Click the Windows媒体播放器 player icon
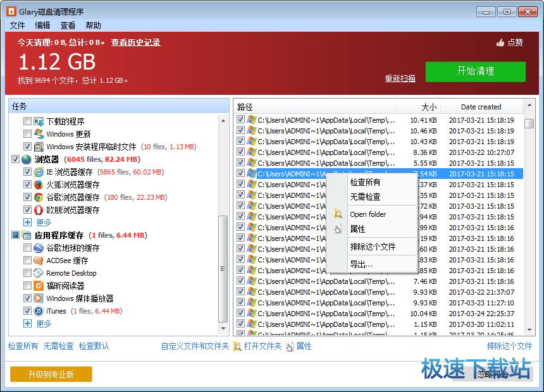This screenshot has width=544, height=392. (38, 298)
